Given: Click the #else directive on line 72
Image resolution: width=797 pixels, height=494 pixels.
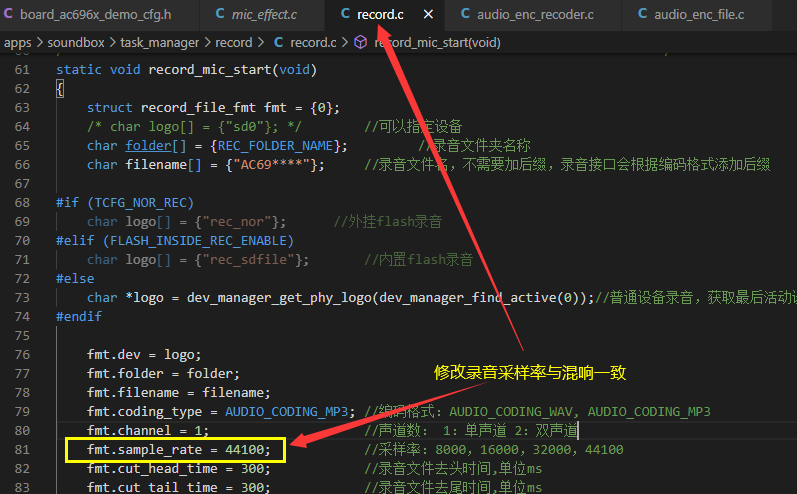Looking at the screenshot, I should point(75,279).
